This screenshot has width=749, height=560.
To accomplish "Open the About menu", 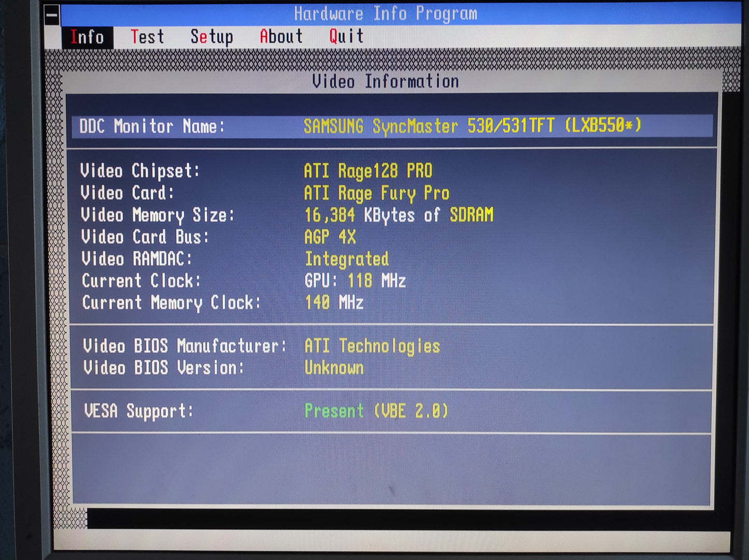I will 280,36.
